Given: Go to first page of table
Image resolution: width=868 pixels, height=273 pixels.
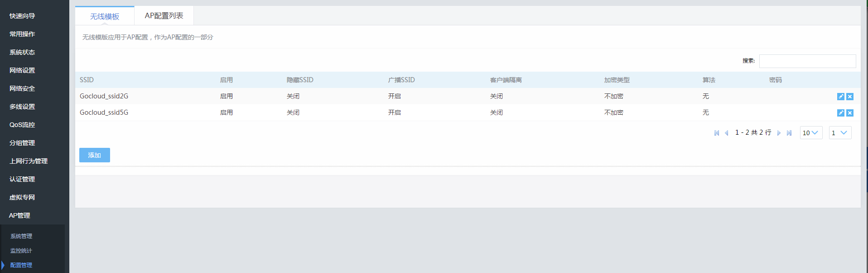Looking at the screenshot, I should click(717, 133).
